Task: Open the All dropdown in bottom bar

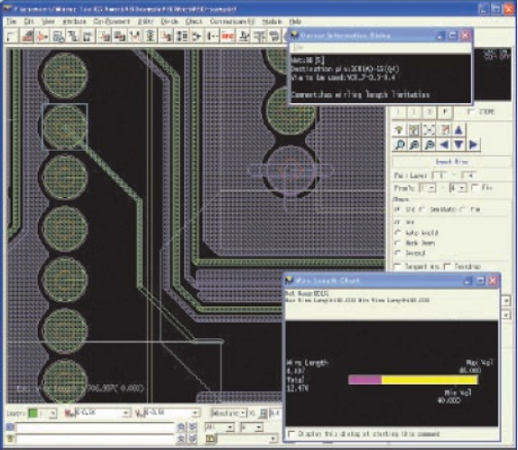Action: pyautogui.click(x=220, y=427)
